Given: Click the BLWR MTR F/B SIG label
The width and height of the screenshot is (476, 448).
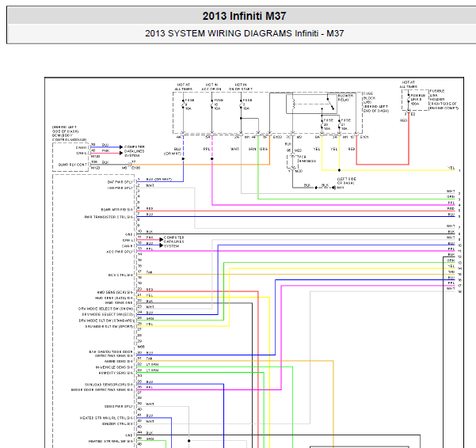Looking at the screenshot, I should click(117, 210).
